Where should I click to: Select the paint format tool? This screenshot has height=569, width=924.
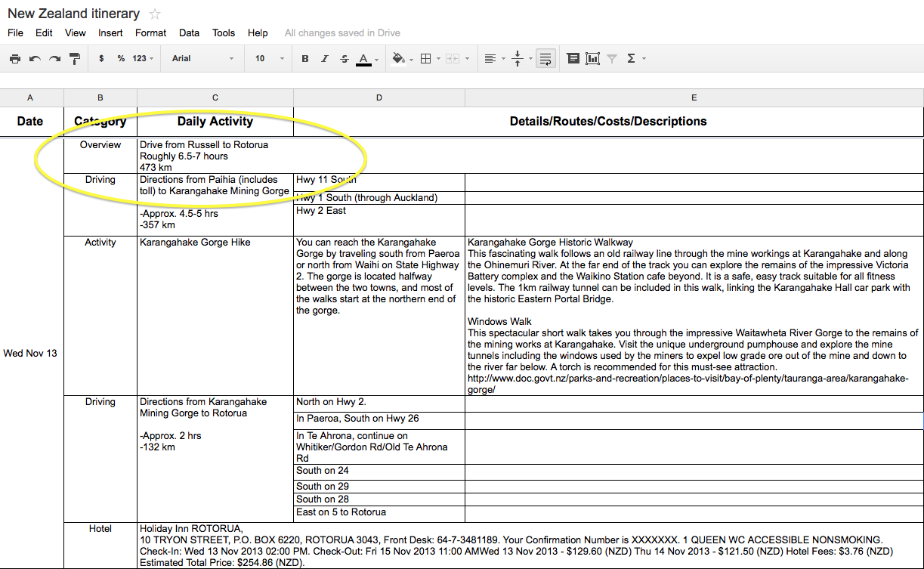75,58
